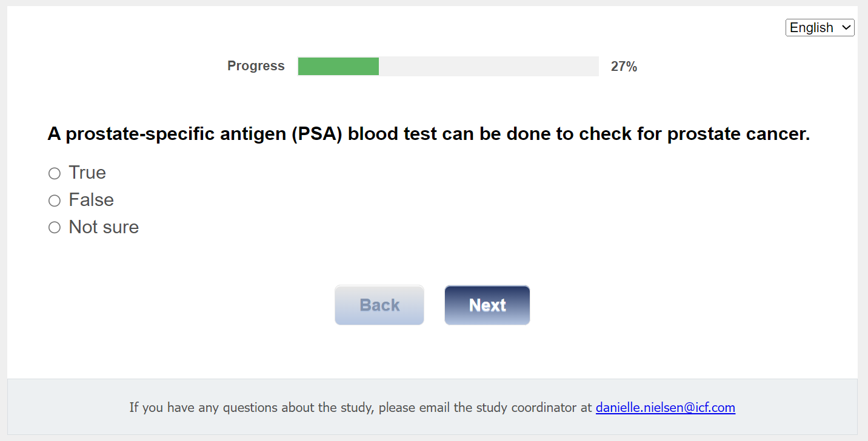The height and width of the screenshot is (441, 868).
Task: Click the green filled progress bar section
Action: pyautogui.click(x=338, y=67)
